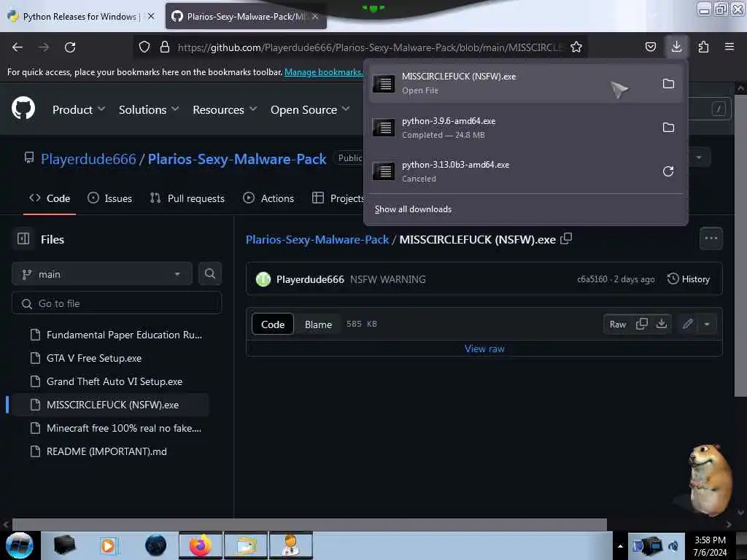Go back to the previous page

point(18,47)
